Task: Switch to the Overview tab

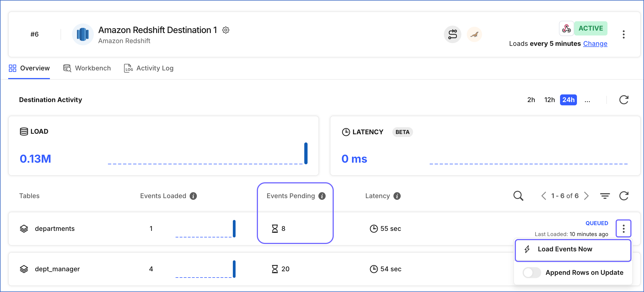Action: click(x=29, y=68)
